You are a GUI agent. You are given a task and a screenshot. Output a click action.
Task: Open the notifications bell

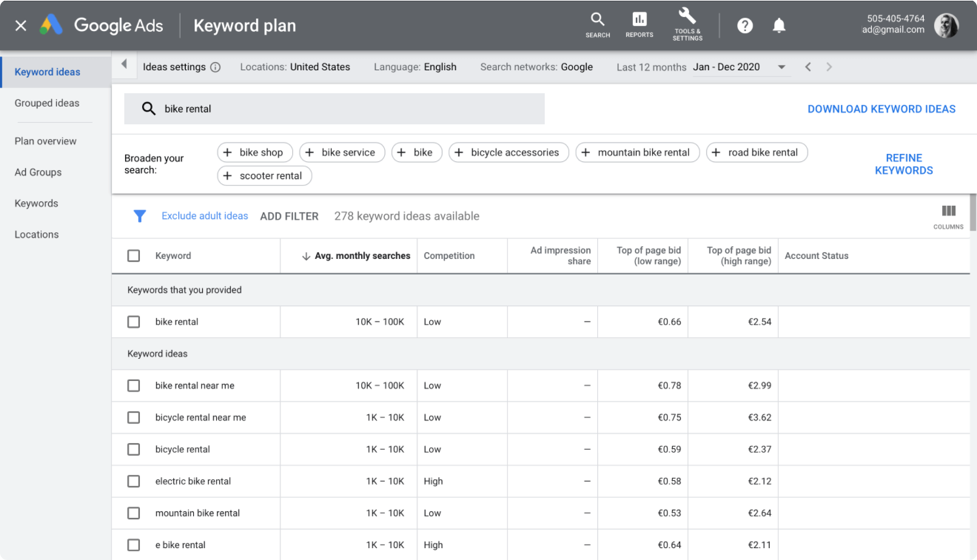point(779,26)
